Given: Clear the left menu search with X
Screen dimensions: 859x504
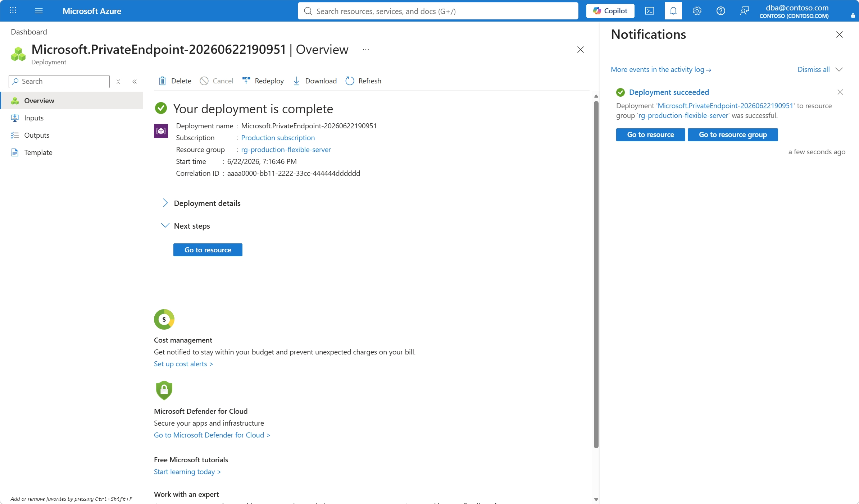Looking at the screenshot, I should pos(118,82).
